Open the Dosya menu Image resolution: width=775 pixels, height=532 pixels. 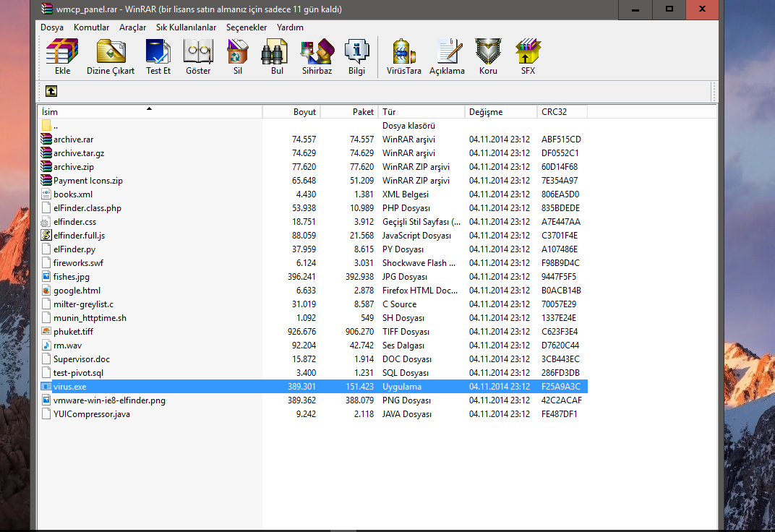(x=52, y=27)
